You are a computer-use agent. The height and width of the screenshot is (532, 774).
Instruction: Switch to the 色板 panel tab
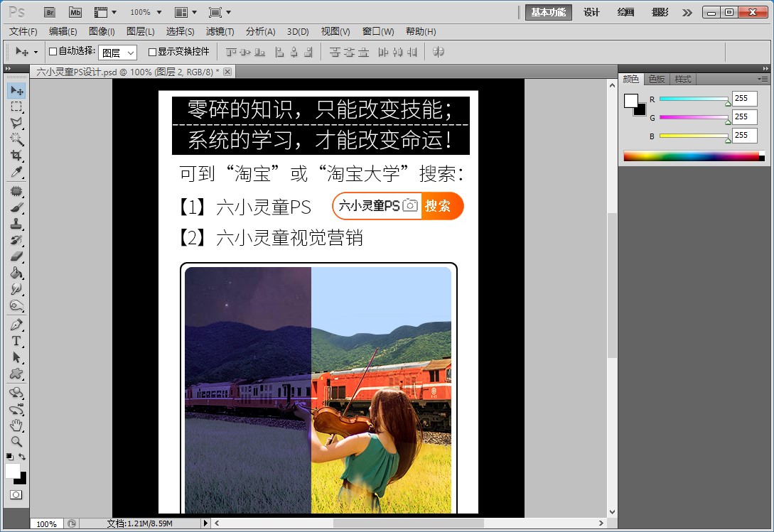pyautogui.click(x=656, y=79)
